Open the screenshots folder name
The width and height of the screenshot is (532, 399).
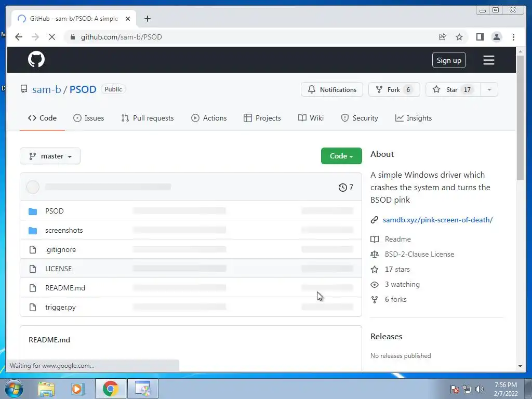(x=64, y=230)
